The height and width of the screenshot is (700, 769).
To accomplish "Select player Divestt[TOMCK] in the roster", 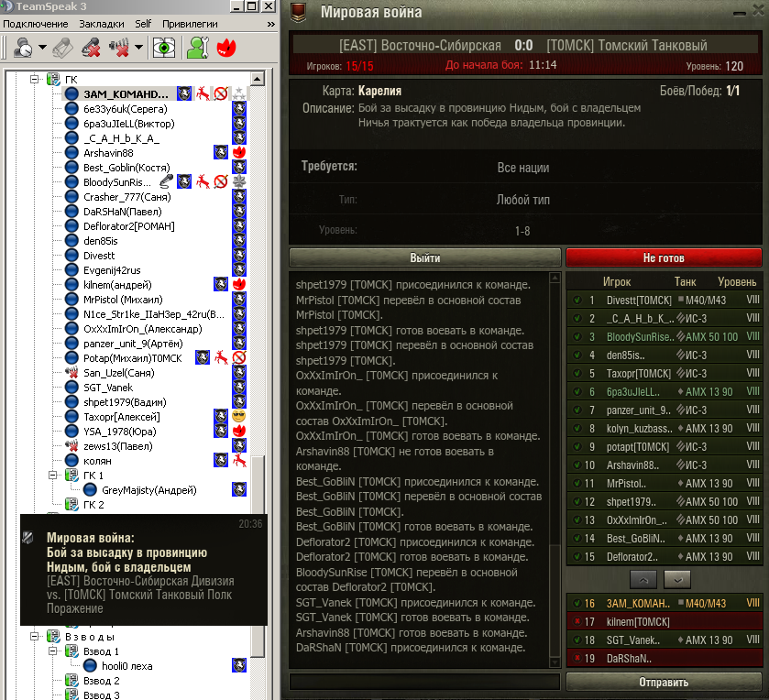I will point(665,300).
